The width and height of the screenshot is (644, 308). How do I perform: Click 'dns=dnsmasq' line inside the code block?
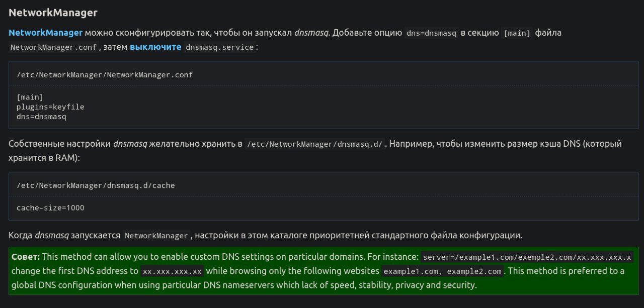point(41,117)
